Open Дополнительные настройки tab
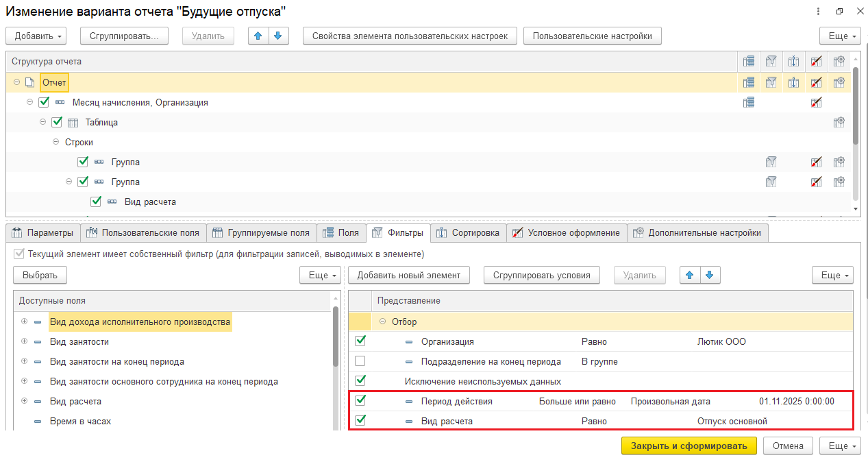The height and width of the screenshot is (462, 868). click(x=698, y=233)
